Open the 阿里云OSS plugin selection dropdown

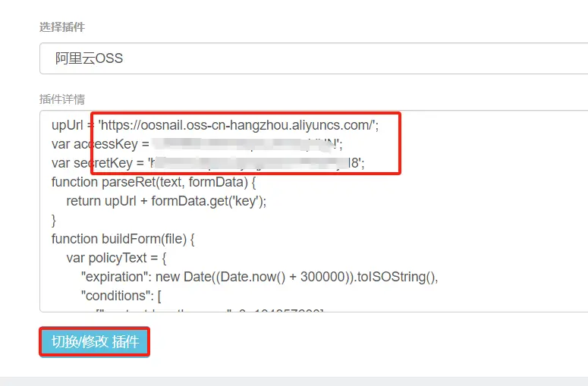coord(313,58)
